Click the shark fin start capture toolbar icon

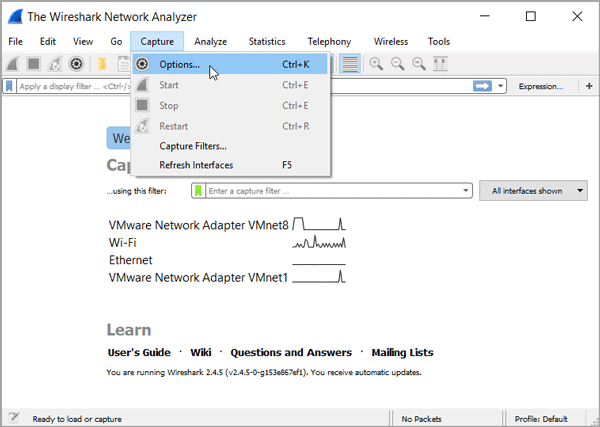13,64
